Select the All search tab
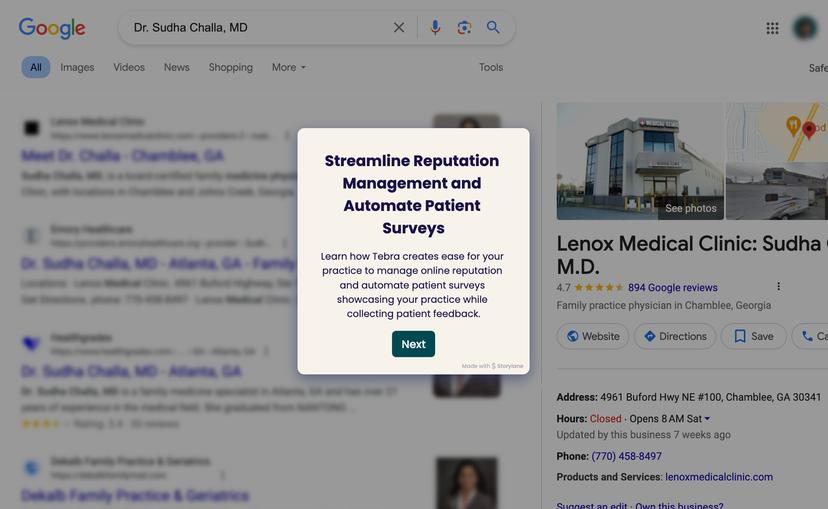The width and height of the screenshot is (828, 509). click(x=36, y=67)
